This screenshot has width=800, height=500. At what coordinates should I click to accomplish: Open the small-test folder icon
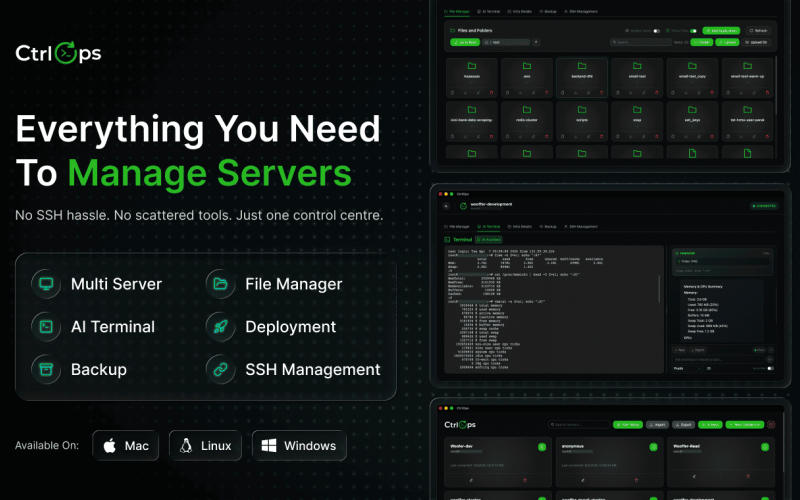pos(637,66)
